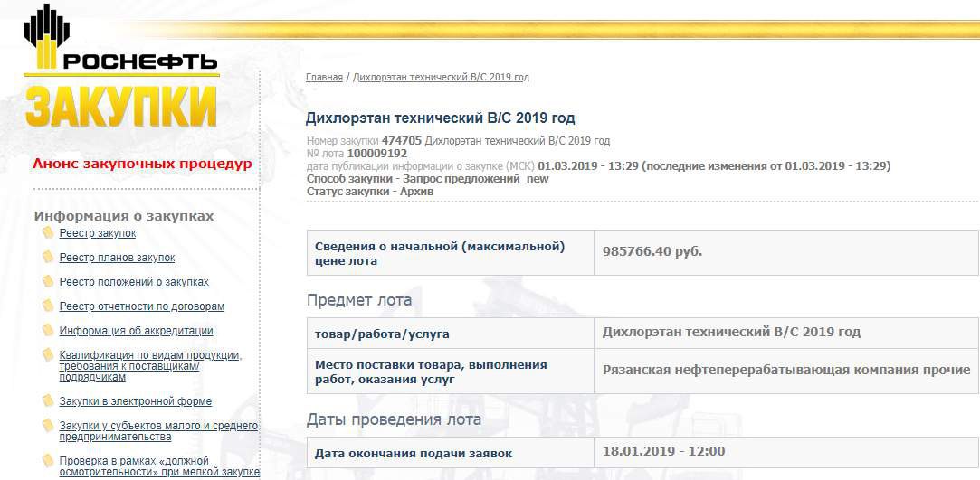This screenshot has height=480, width=980.
Task: Click Способ закупки - Запрос предложений_new
Action: click(x=427, y=179)
